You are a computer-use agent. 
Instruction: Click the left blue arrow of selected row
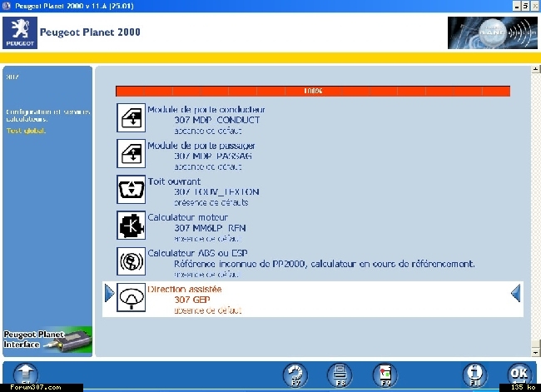(109, 293)
